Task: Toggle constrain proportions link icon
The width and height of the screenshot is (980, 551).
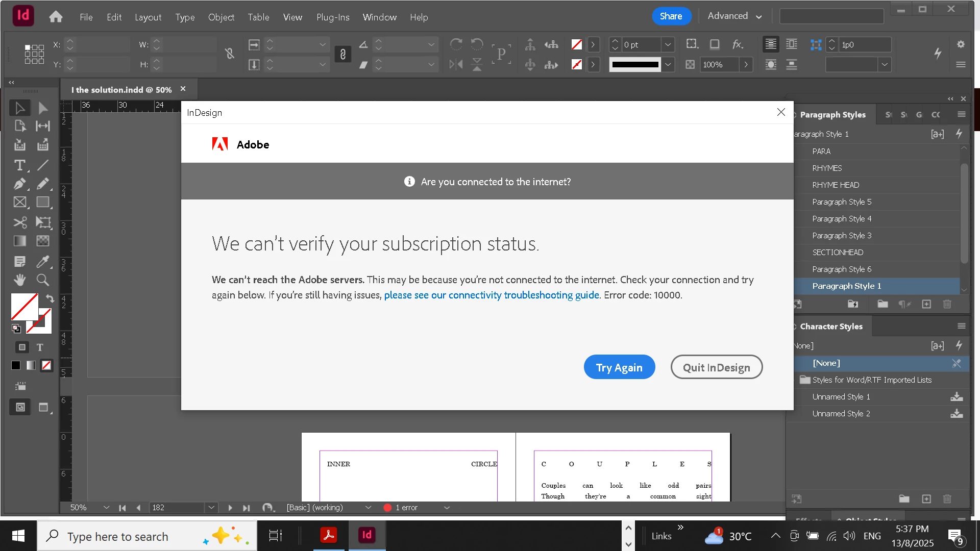Action: [230, 54]
